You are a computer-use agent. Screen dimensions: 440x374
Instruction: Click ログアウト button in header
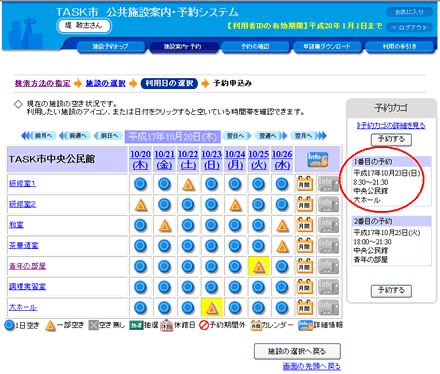[x=410, y=27]
